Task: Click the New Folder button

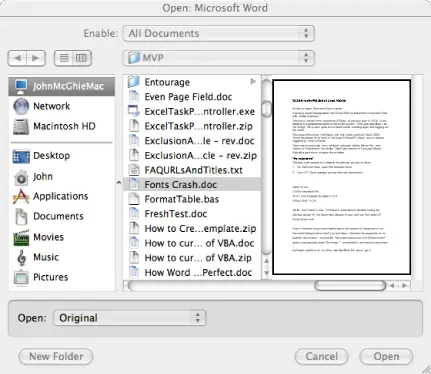Action: pyautogui.click(x=56, y=357)
